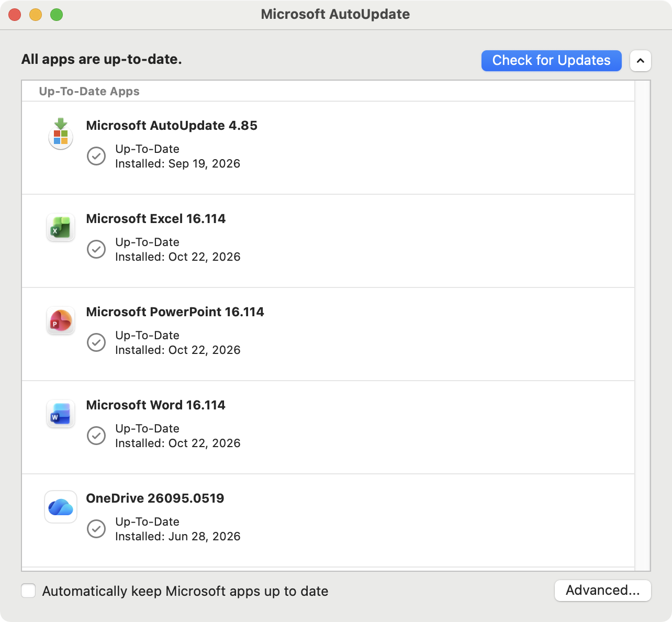Minimize the window with the yellow button

[36, 15]
